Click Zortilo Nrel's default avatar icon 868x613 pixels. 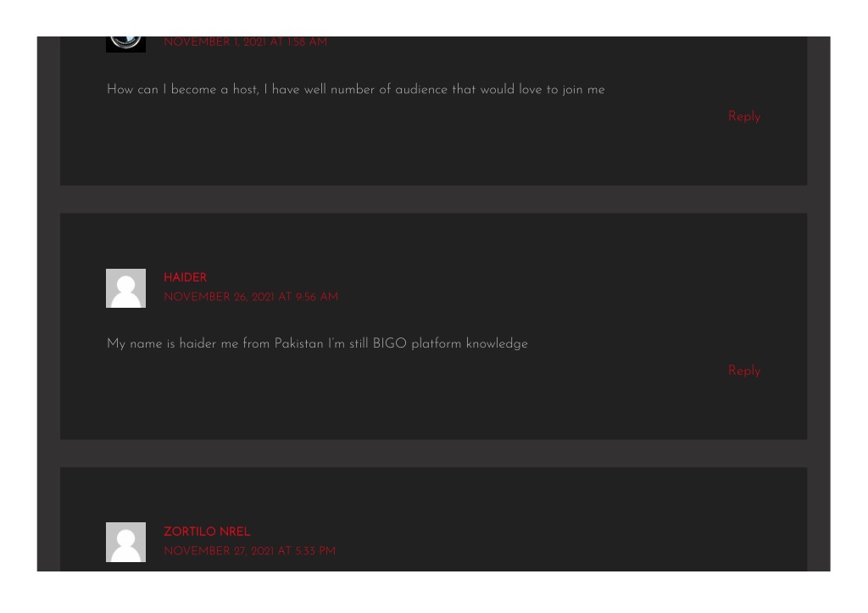125,542
